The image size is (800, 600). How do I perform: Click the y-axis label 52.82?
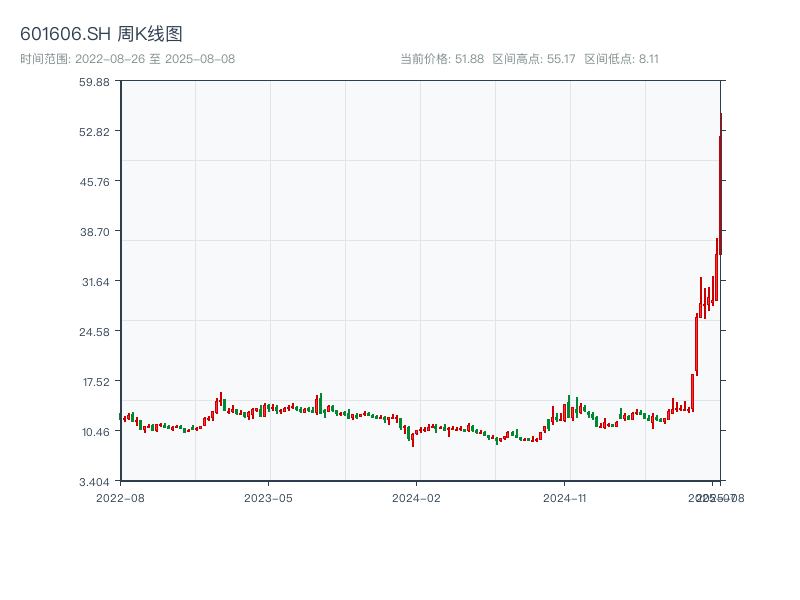click(94, 132)
